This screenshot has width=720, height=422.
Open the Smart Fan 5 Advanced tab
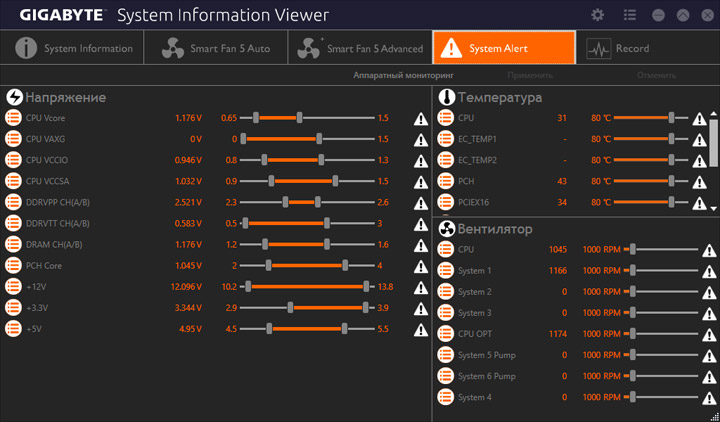(x=360, y=48)
